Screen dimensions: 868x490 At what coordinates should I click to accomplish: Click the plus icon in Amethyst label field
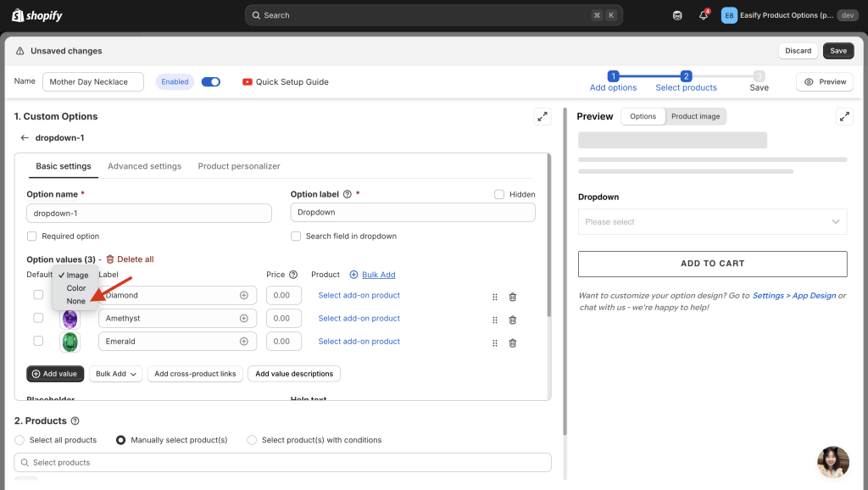[x=244, y=319]
